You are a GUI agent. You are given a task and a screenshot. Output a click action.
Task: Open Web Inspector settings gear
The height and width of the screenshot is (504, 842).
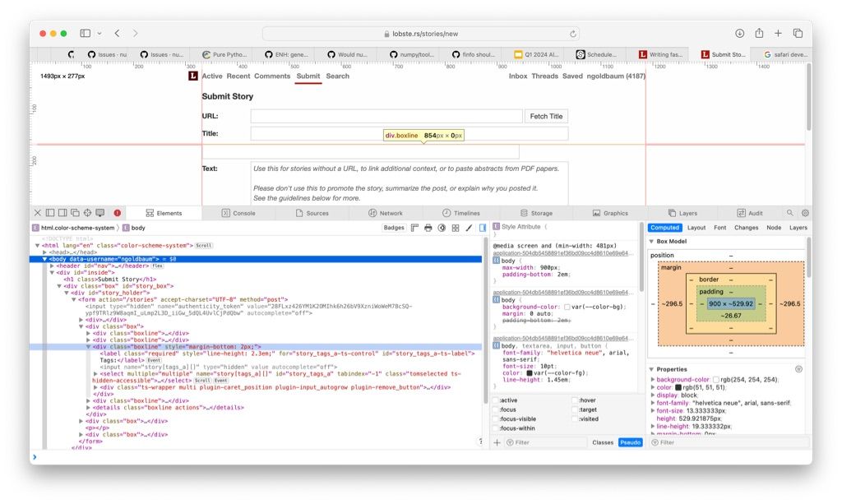point(805,213)
